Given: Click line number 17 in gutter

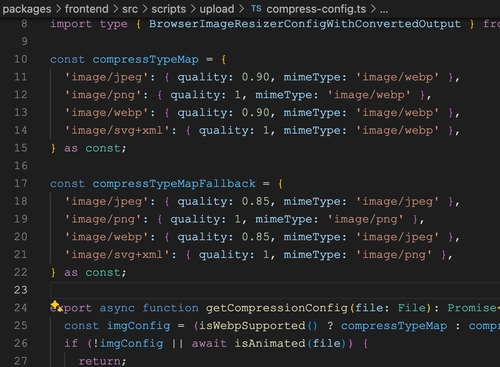Looking at the screenshot, I should [x=21, y=183].
